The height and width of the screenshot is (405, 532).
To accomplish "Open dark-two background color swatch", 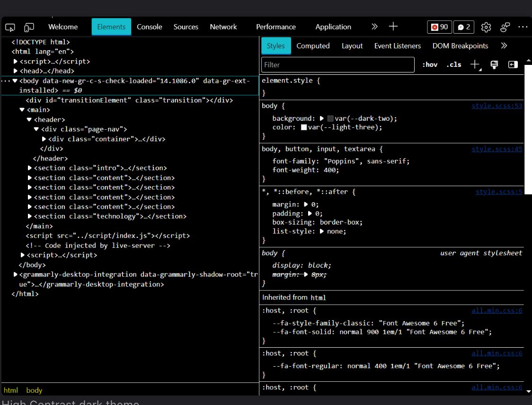I will coord(330,118).
